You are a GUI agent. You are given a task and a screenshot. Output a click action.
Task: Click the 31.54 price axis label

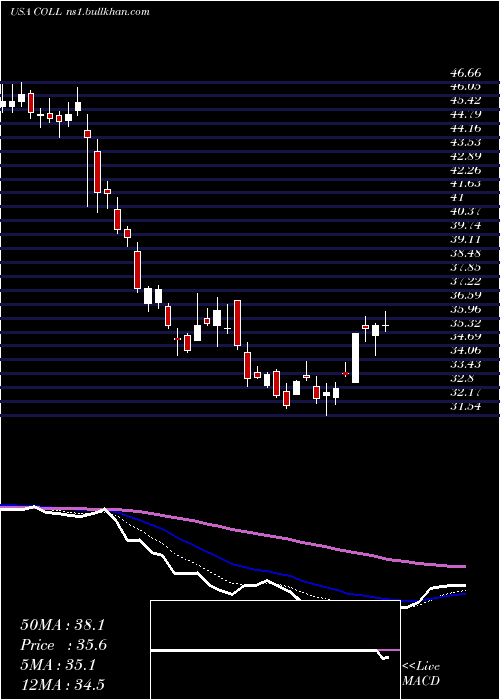coord(464,406)
